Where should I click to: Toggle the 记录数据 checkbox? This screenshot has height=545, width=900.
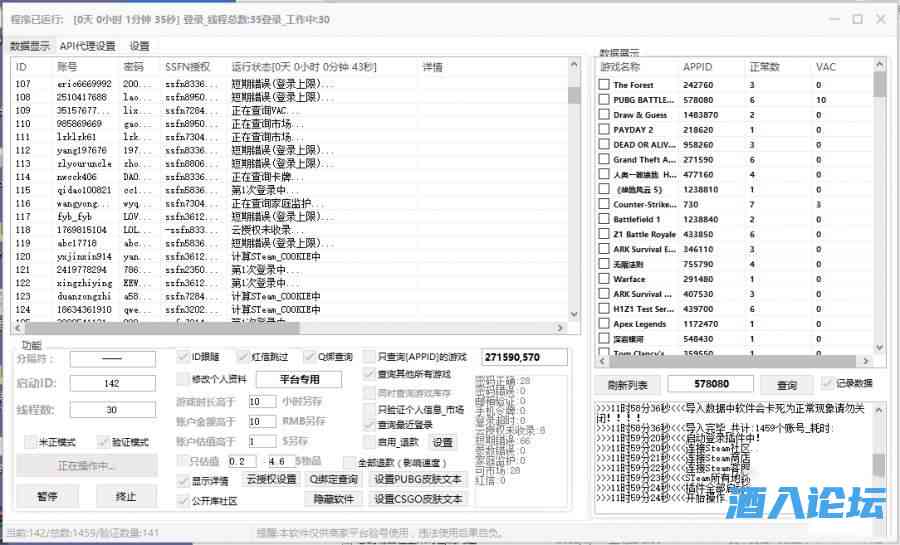827,384
